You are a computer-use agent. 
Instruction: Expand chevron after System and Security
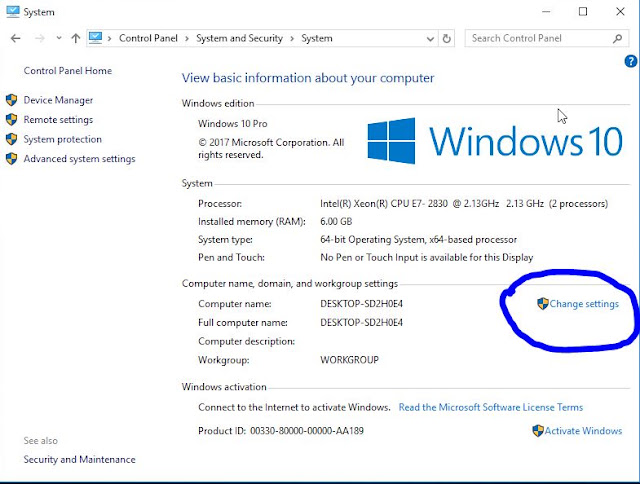292,38
